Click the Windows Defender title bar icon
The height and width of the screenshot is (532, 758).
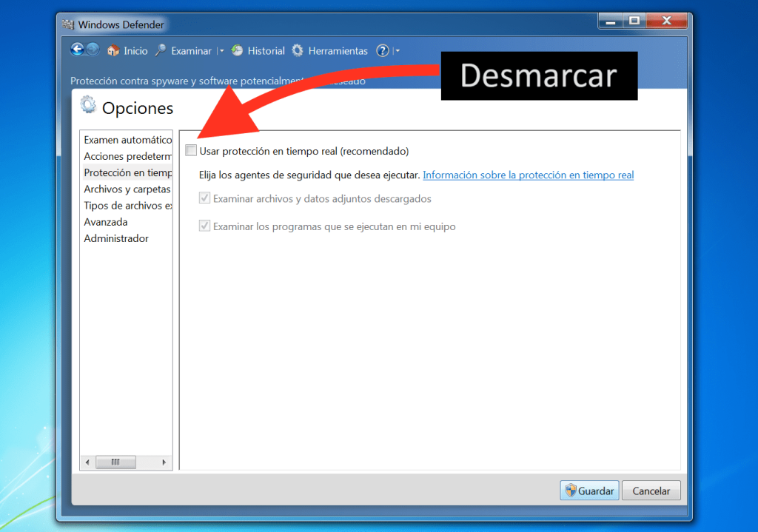pyautogui.click(x=68, y=24)
